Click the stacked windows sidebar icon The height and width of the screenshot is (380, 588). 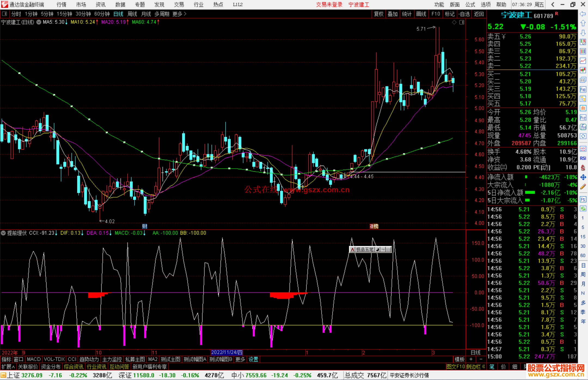pyautogui.click(x=583, y=80)
